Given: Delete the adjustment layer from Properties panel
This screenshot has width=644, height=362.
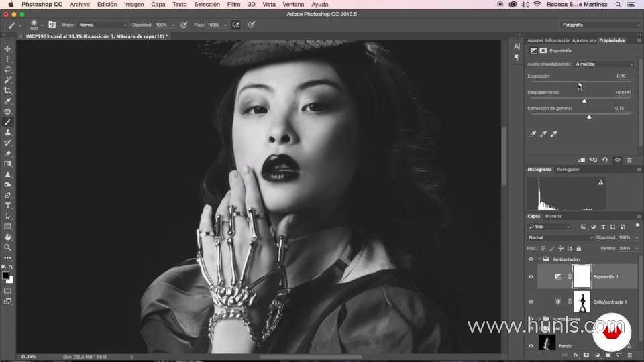Looking at the screenshot, I should [629, 160].
